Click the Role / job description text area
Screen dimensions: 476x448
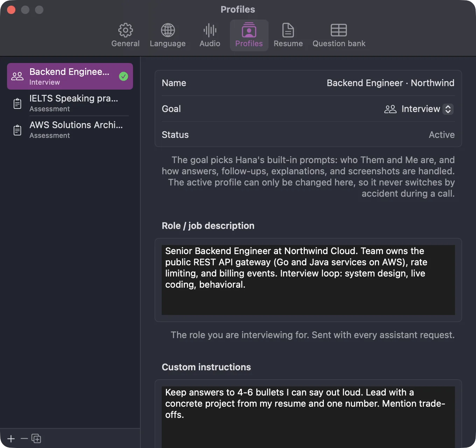[x=308, y=280]
